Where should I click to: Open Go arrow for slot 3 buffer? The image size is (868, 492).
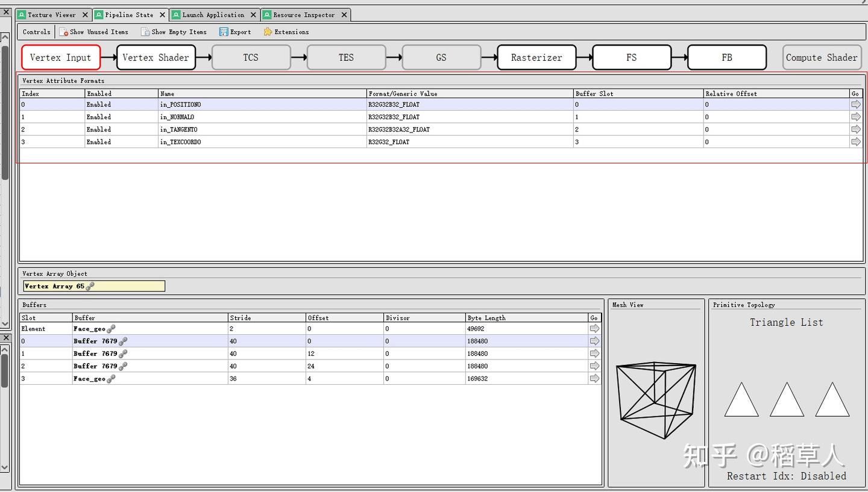594,379
